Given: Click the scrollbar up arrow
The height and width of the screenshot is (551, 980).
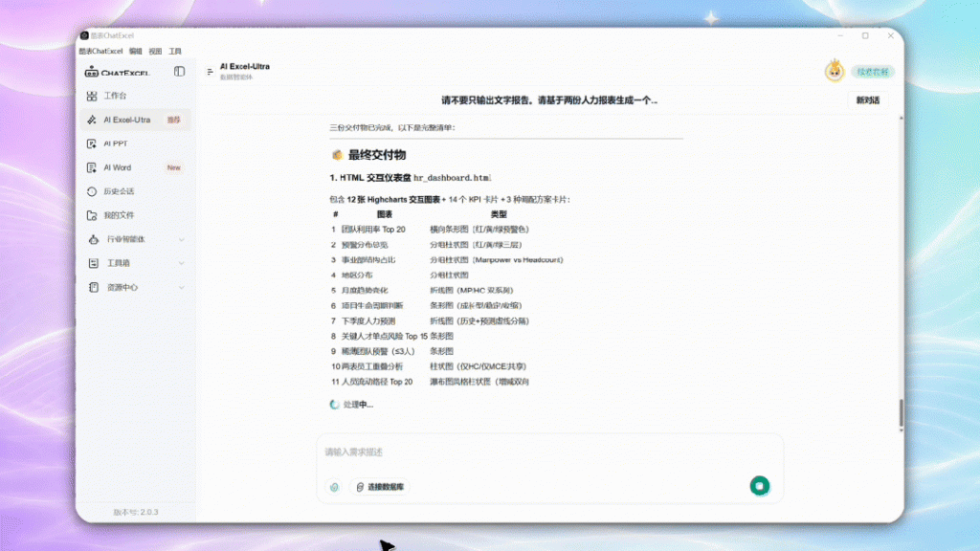Looking at the screenshot, I should click(901, 118).
